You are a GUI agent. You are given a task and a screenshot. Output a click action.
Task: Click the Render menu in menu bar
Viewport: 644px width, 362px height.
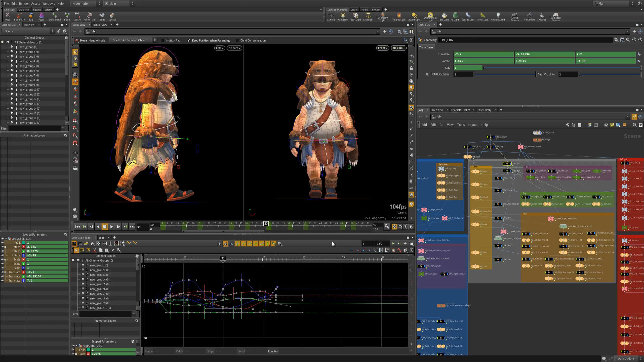click(24, 4)
